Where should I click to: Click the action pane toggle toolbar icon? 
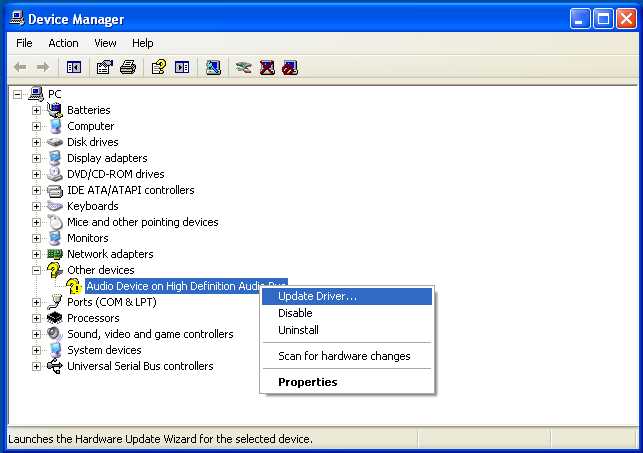[x=182, y=67]
